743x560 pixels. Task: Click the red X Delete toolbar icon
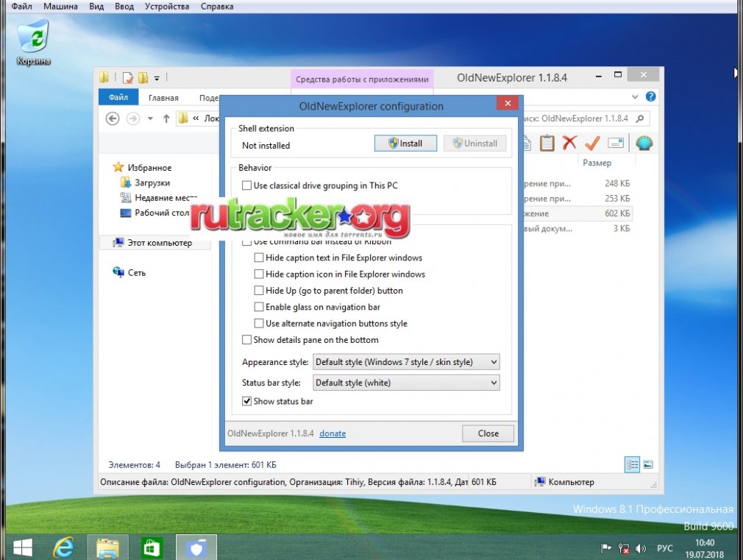coord(569,143)
